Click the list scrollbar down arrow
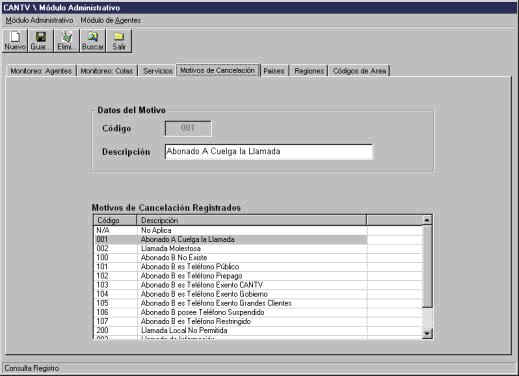The image size is (519, 376). (x=427, y=333)
